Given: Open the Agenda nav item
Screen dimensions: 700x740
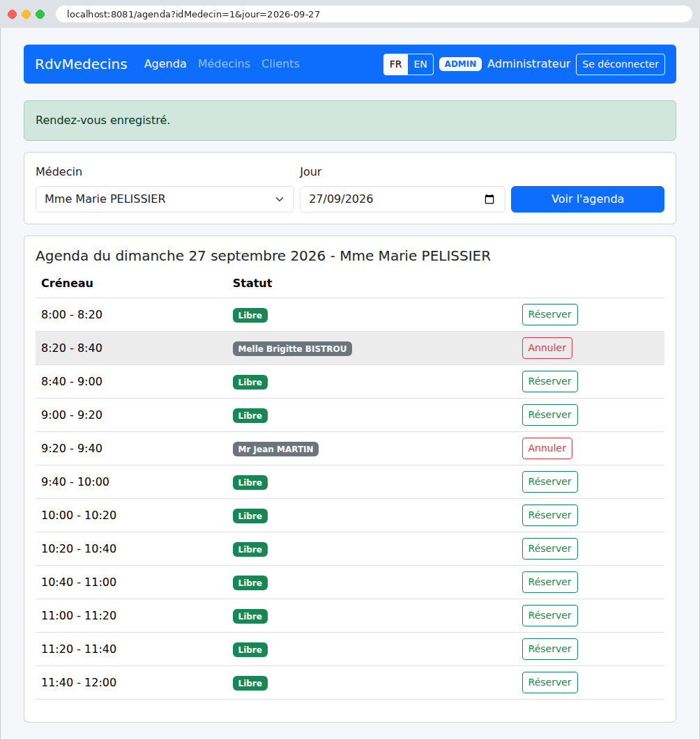Looking at the screenshot, I should coord(165,63).
